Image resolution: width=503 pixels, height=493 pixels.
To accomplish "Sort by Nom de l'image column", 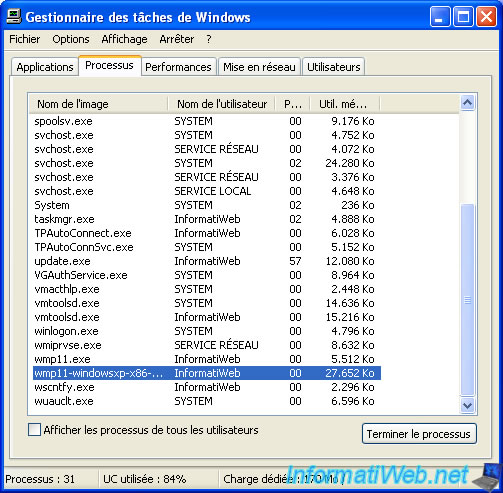I will pyautogui.click(x=98, y=104).
